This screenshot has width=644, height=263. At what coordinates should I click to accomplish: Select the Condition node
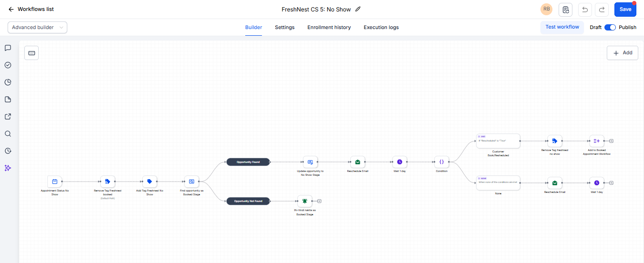click(442, 162)
